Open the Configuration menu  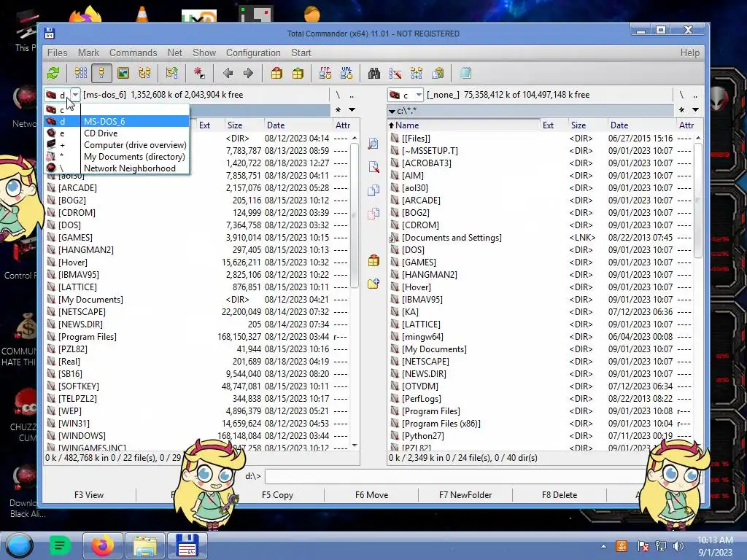253,52
